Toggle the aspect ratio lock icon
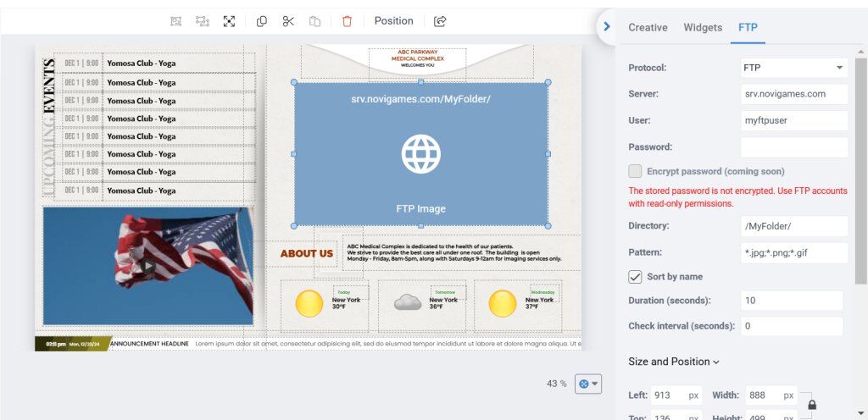 coord(812,405)
